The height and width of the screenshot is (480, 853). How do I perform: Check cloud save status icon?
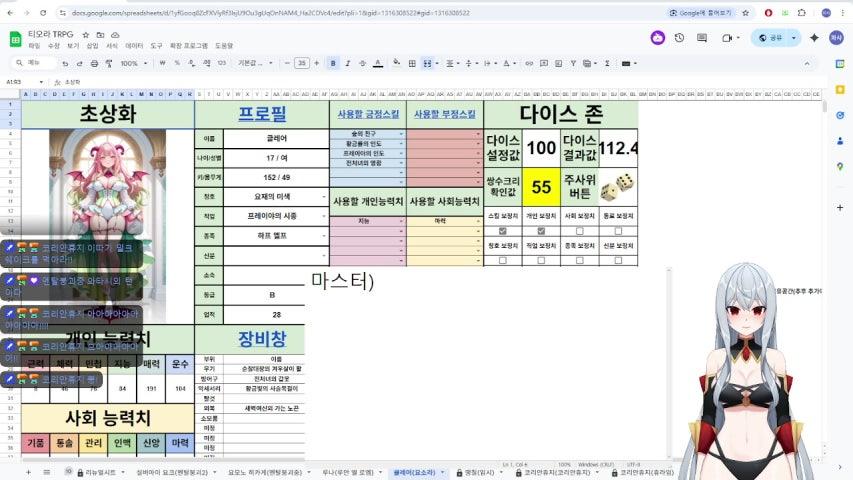click(x=115, y=34)
